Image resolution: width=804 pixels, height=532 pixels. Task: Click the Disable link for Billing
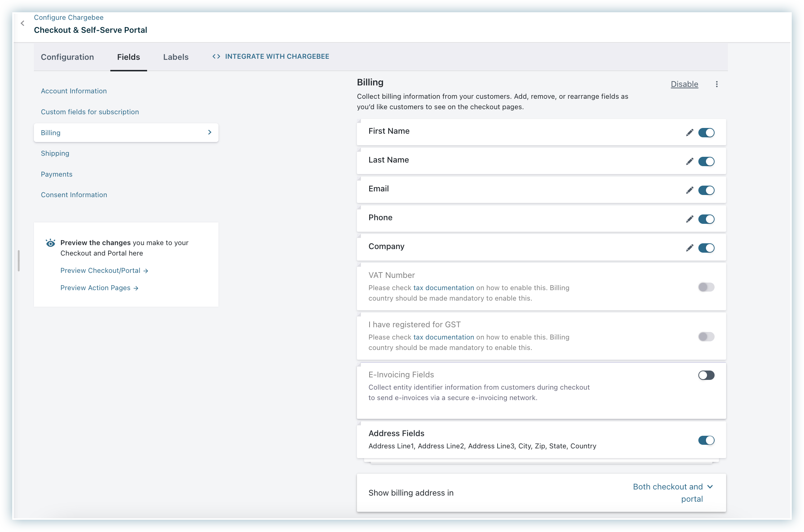684,84
